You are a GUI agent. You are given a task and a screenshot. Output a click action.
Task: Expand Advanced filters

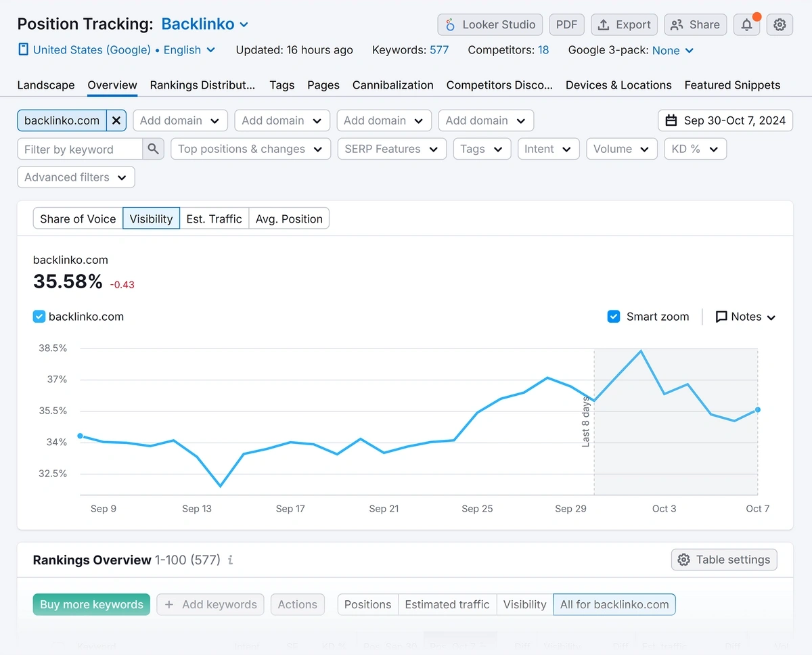[x=76, y=177]
